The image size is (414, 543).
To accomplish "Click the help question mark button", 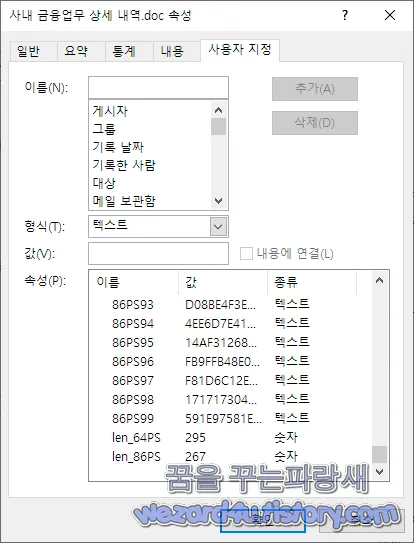I will point(345,15).
